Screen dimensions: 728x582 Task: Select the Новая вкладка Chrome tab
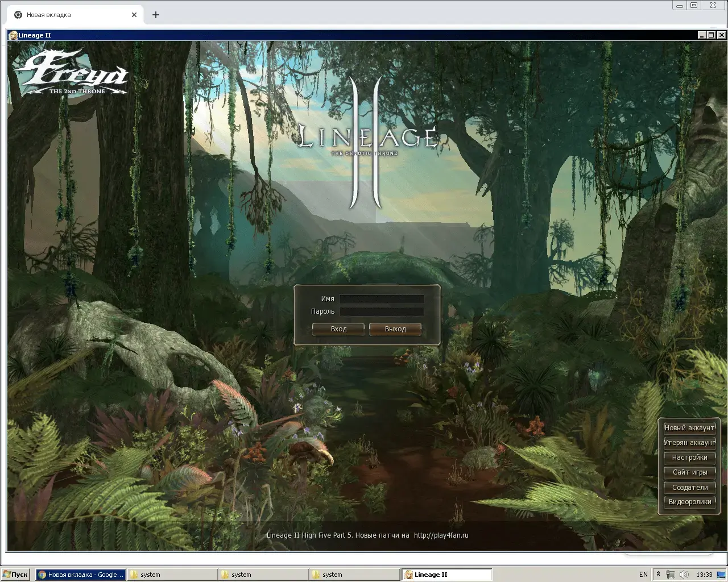74,15
